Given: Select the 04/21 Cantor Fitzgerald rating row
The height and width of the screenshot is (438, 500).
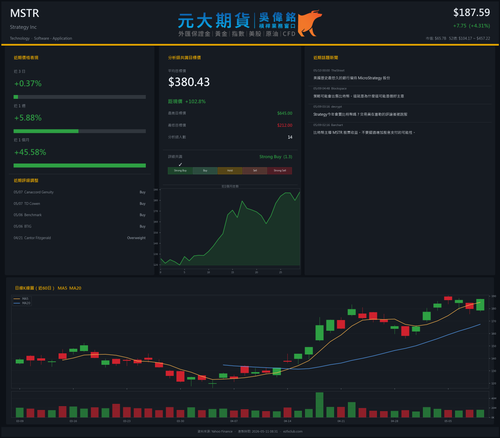Looking at the screenshot, I should tap(80, 238).
